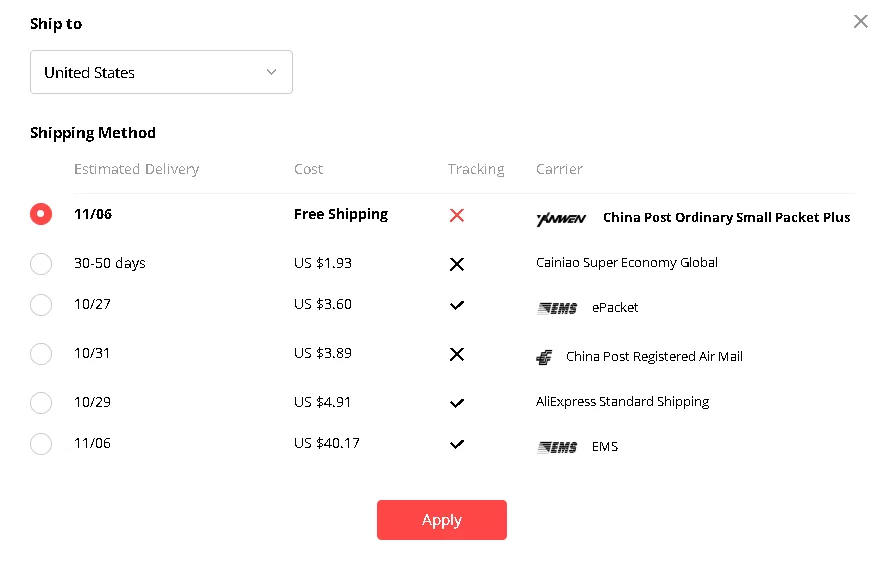The image size is (886, 570).
Task: Select the ePacket 10/27 radio button
Action: [x=41, y=305]
